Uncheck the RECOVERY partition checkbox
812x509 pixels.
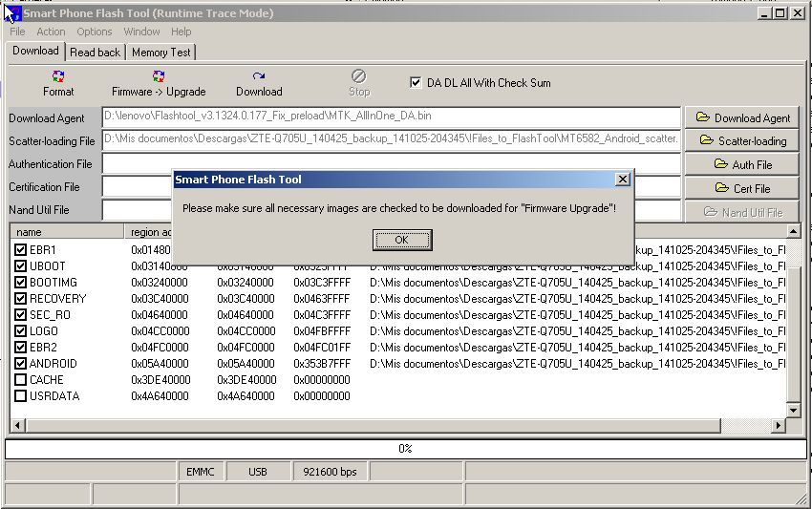pyautogui.click(x=20, y=298)
